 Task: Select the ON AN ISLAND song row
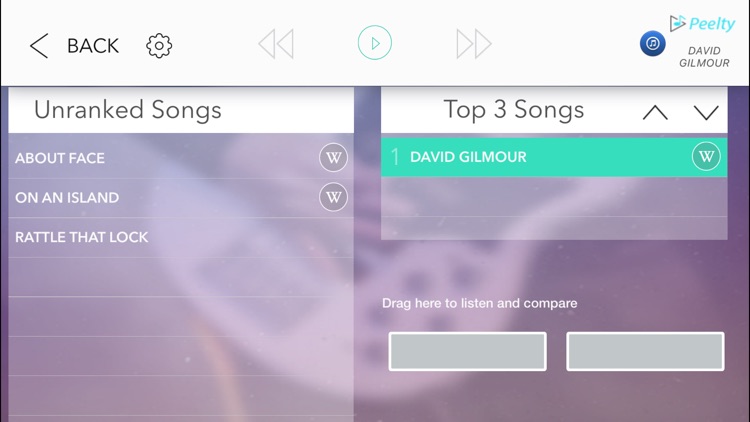181,198
